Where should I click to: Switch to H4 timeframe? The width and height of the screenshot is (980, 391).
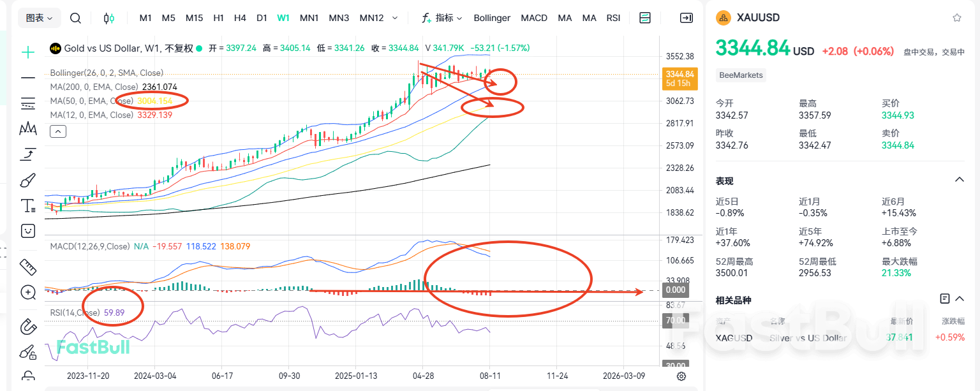[x=240, y=18]
